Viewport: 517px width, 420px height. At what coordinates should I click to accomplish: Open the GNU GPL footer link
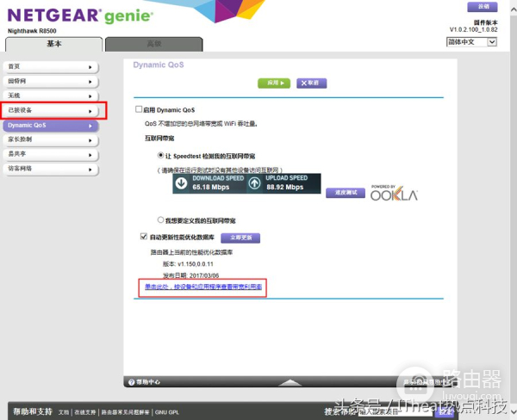click(167, 412)
